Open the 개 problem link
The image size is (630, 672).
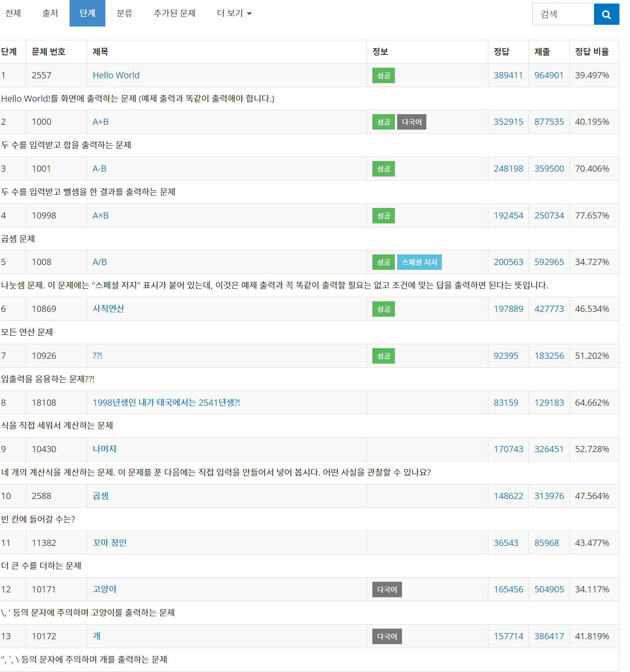(97, 636)
